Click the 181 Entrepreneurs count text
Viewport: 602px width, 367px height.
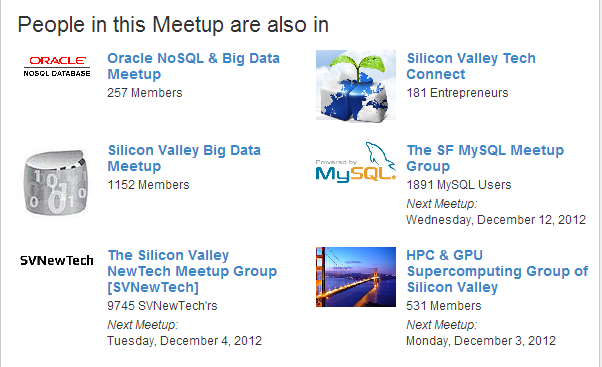pyautogui.click(x=457, y=93)
